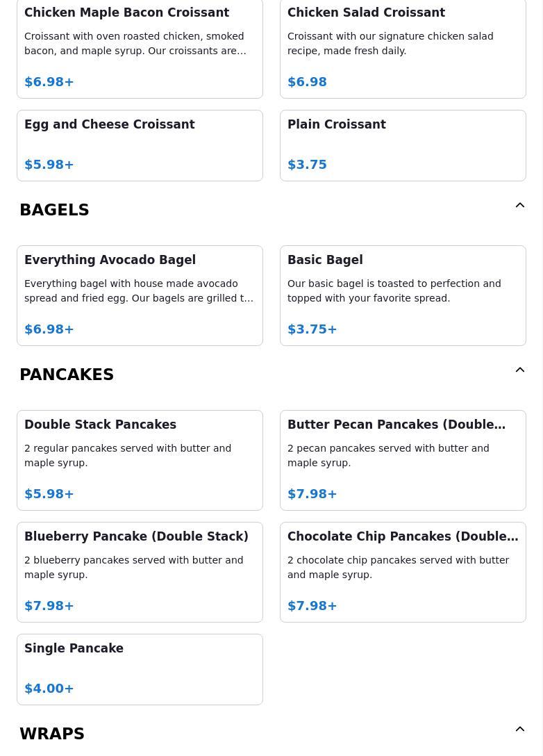Viewport: 543px width, 756px height.
Task: Choose Double Stack Pancakes
Action: [x=140, y=461]
